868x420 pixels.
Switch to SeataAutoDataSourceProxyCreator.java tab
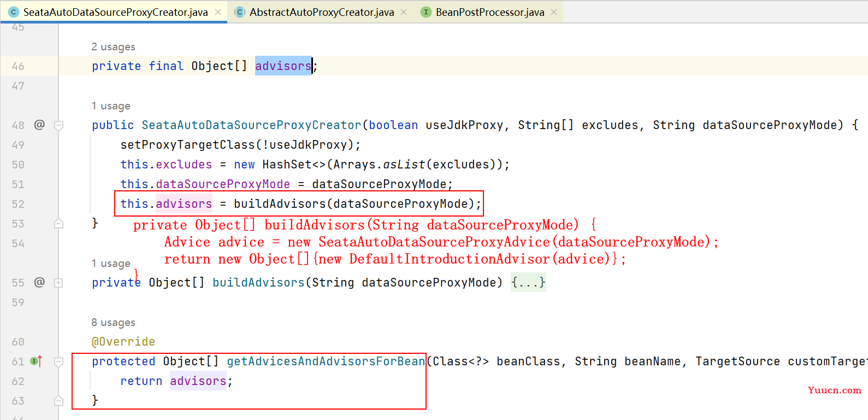115,12
